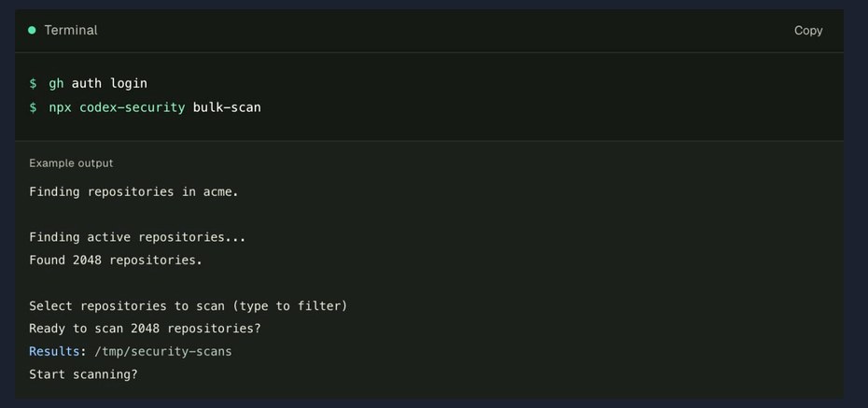Click the Copy button in terminal header

pyautogui.click(x=808, y=31)
